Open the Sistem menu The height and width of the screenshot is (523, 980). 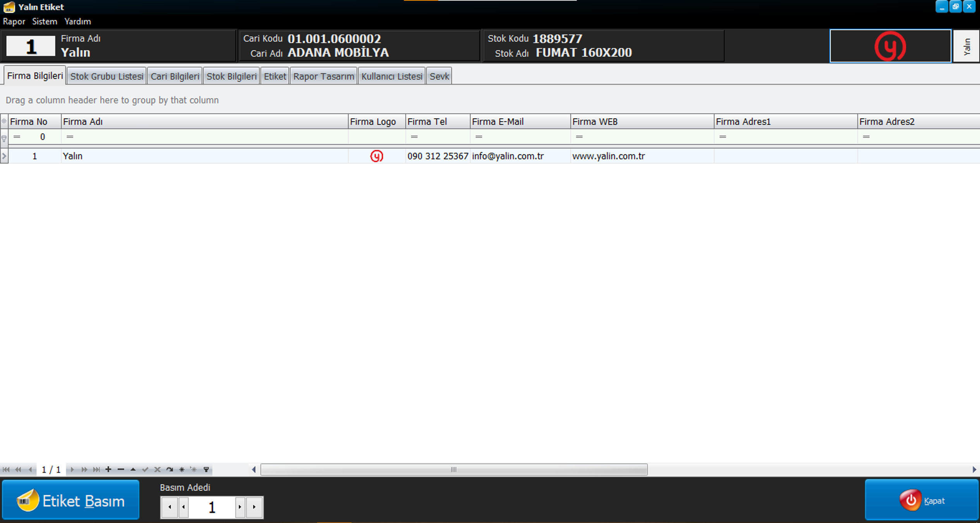pos(45,21)
